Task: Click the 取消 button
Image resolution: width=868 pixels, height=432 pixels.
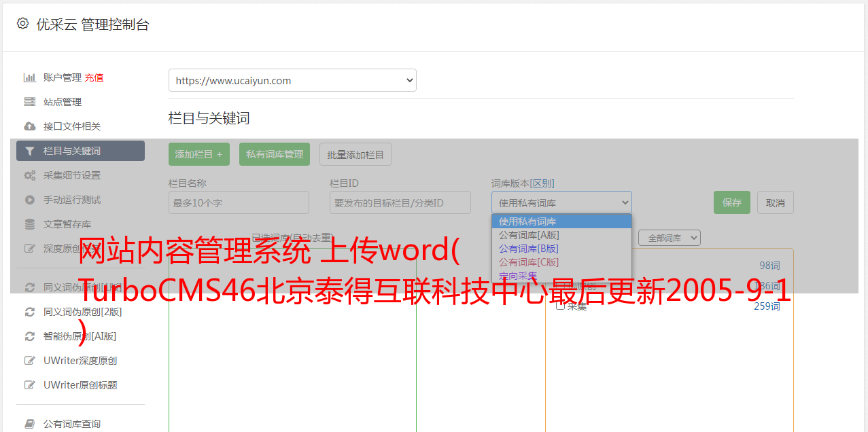Action: click(x=776, y=202)
